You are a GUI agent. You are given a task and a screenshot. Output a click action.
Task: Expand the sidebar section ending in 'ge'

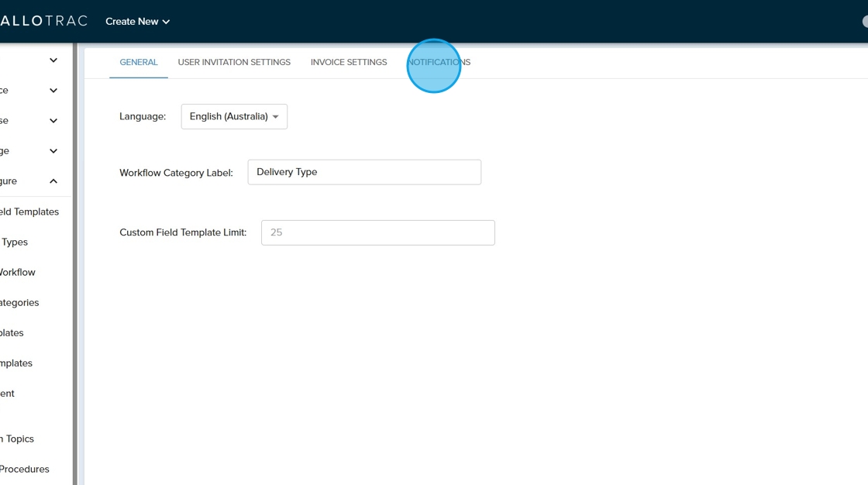(x=53, y=151)
